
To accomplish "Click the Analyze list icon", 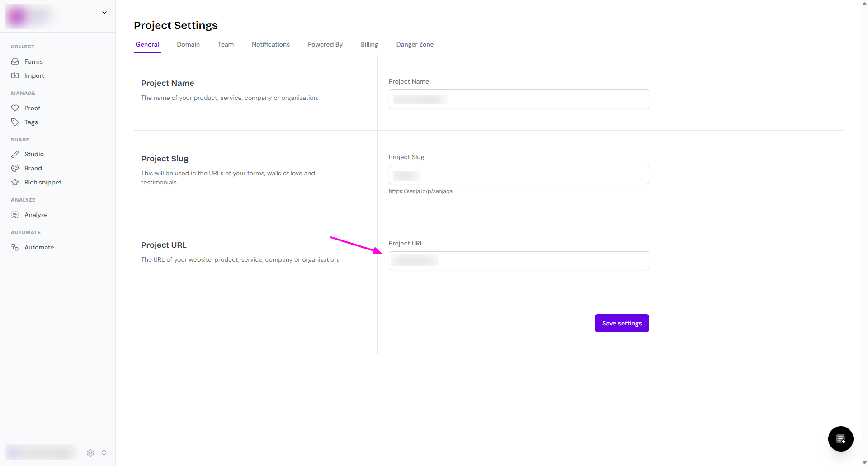I will tap(15, 215).
